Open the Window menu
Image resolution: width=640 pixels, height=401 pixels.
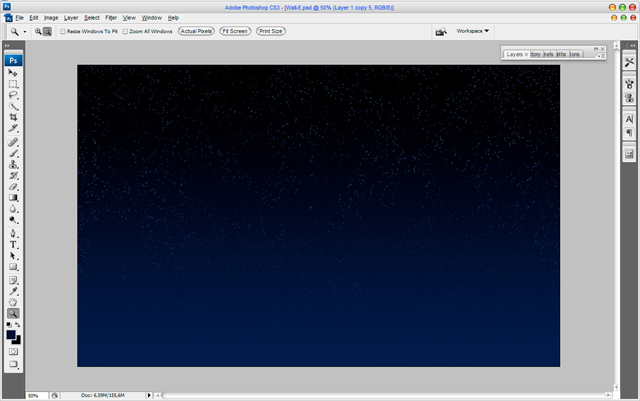[x=152, y=18]
